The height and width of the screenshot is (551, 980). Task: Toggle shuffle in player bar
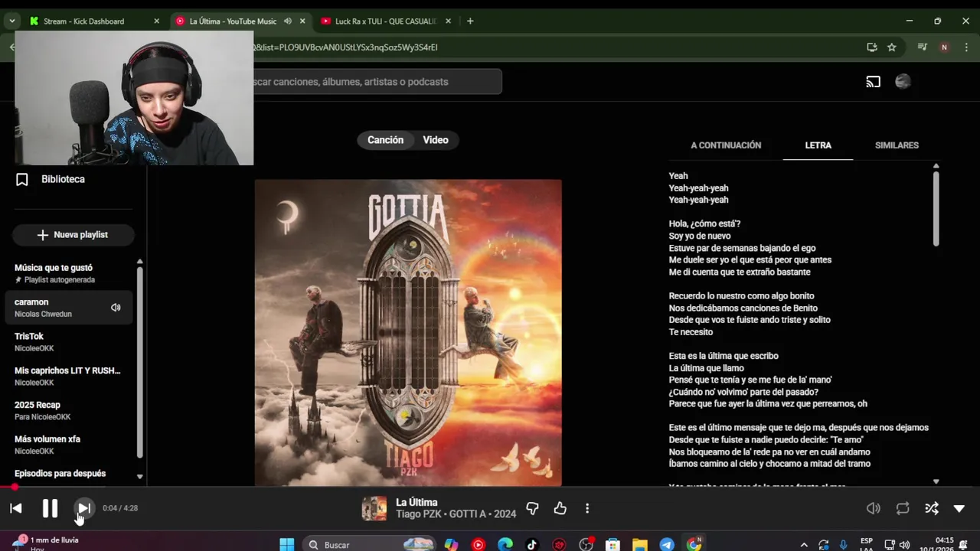932,508
